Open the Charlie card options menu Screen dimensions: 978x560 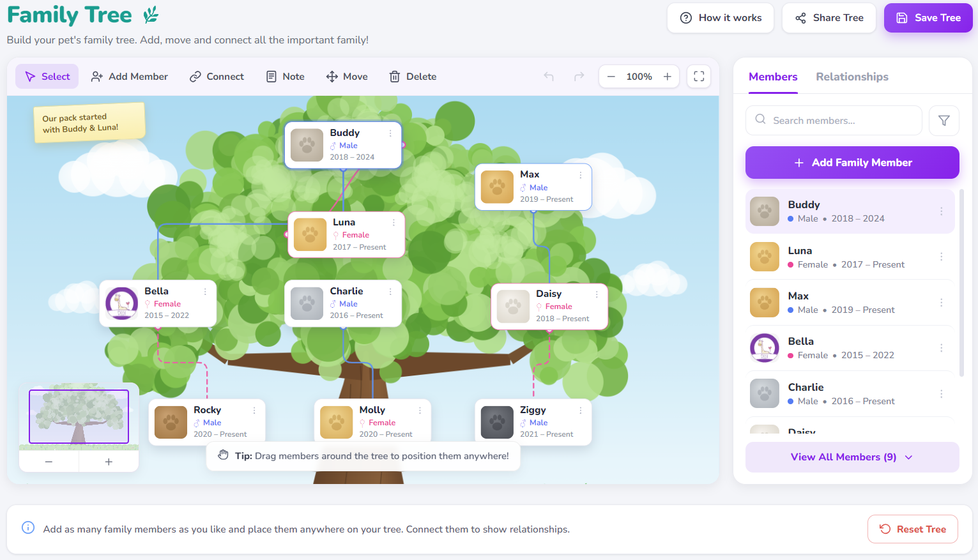(390, 292)
